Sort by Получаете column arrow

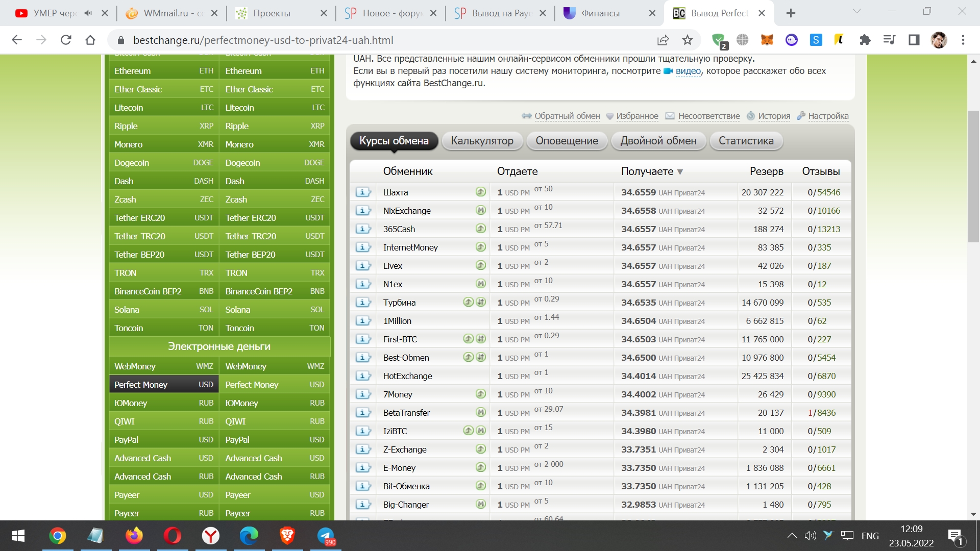(680, 172)
